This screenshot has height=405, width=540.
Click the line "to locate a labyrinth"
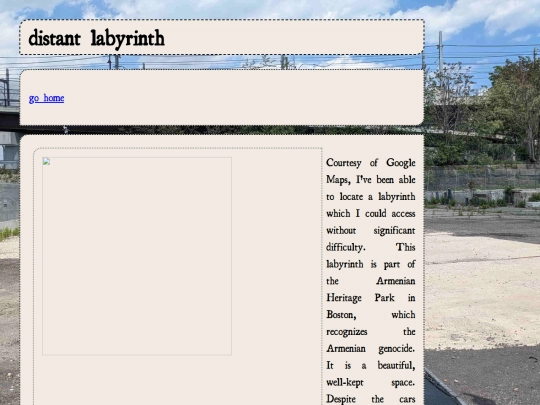[371, 197]
